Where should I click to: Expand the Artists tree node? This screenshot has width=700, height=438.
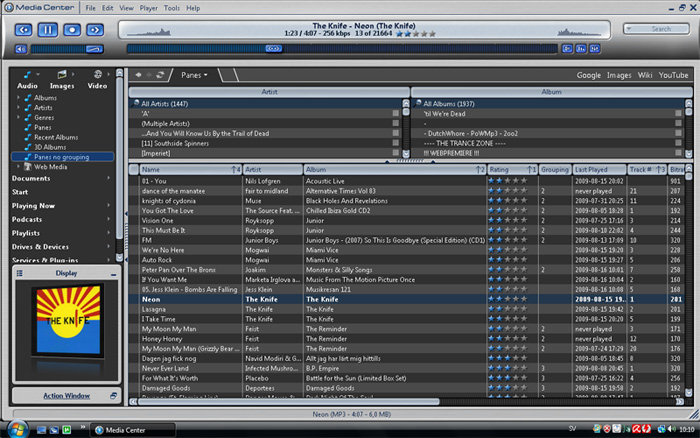[18, 107]
